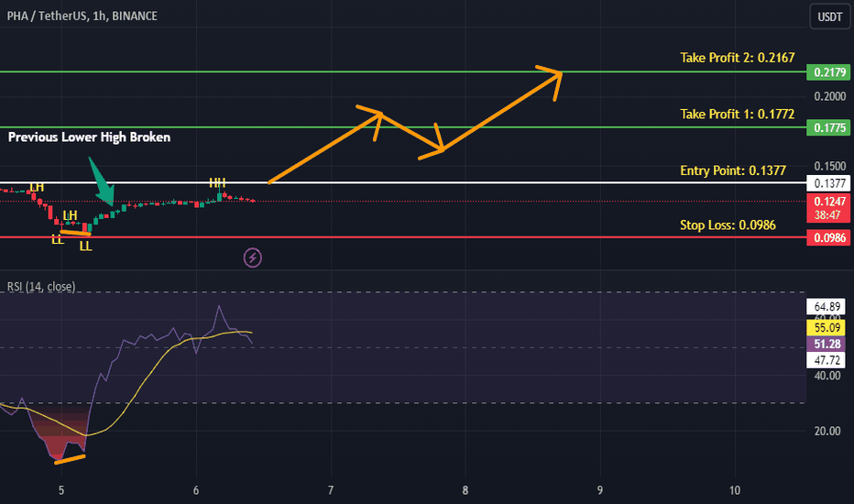Click date 7 on the time axis
The image size is (854, 504).
pyautogui.click(x=331, y=490)
